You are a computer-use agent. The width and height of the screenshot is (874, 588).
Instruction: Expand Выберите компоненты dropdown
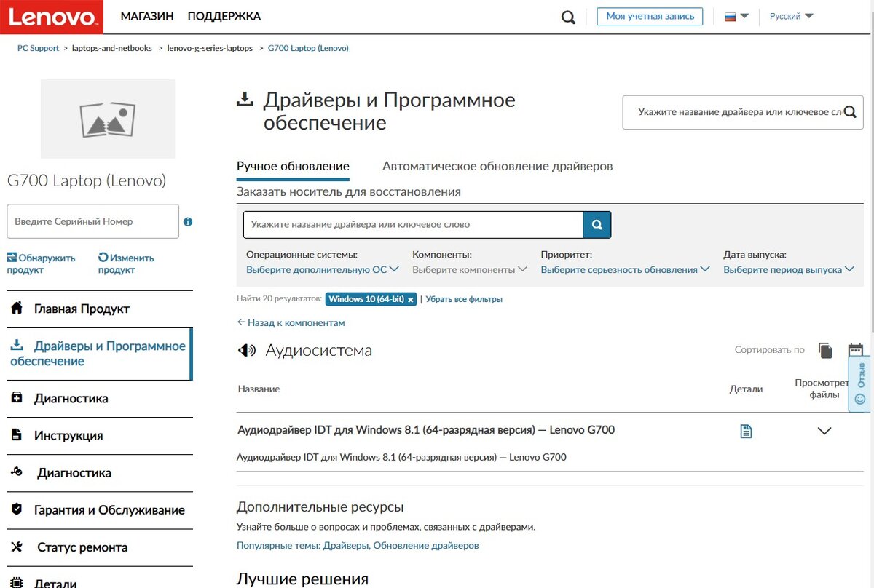click(470, 269)
